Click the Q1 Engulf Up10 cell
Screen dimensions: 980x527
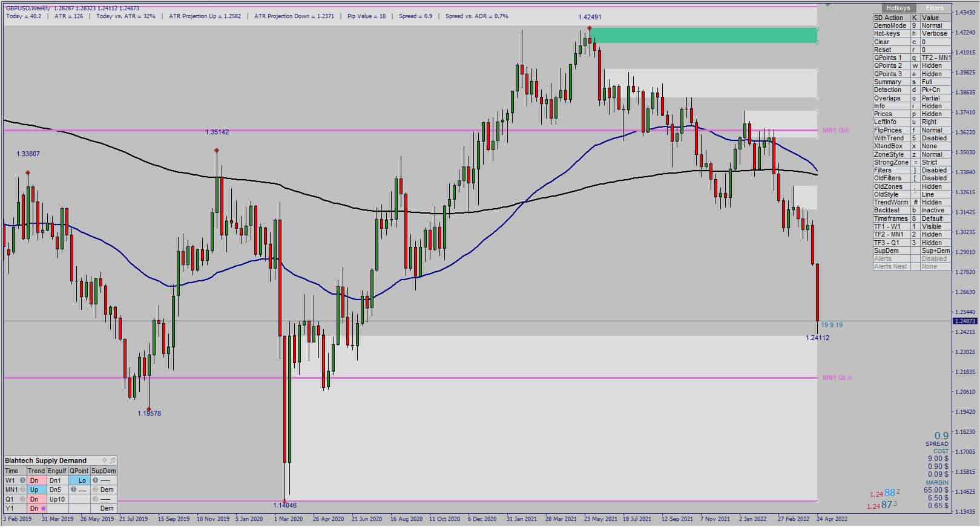click(x=58, y=499)
